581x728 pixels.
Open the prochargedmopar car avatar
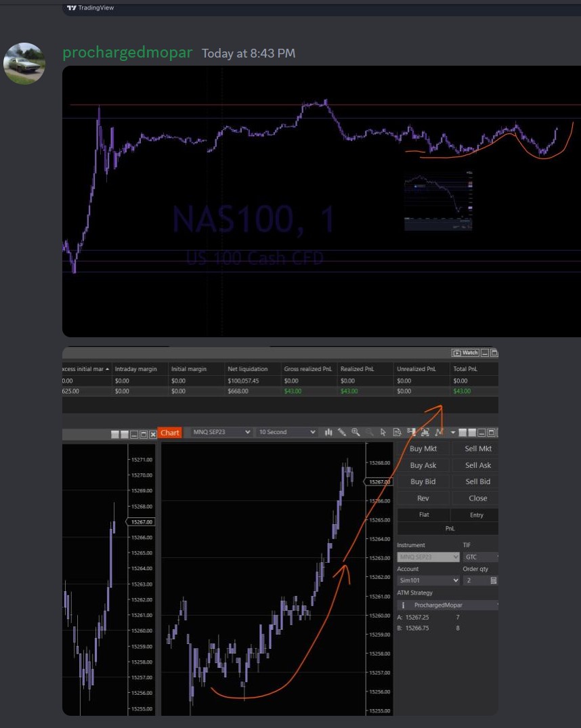pos(24,64)
